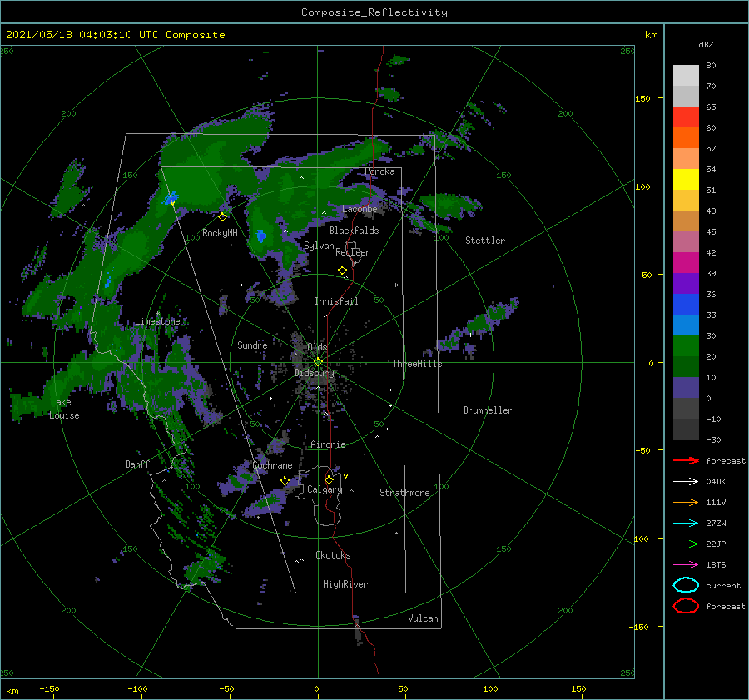The image size is (749, 700).
Task: Click the cyan current ellipse in legend
Action: coord(686,585)
